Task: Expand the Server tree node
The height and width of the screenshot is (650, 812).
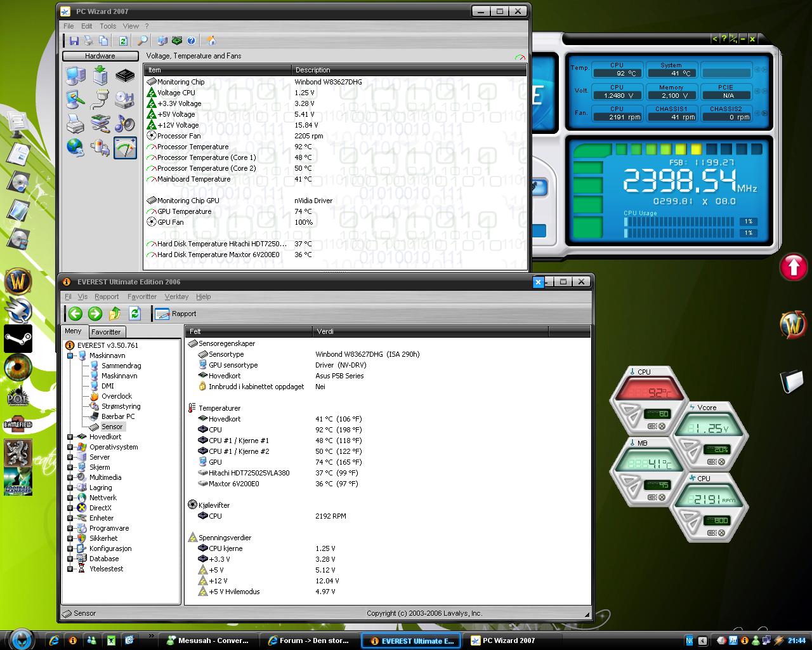Action: point(70,457)
